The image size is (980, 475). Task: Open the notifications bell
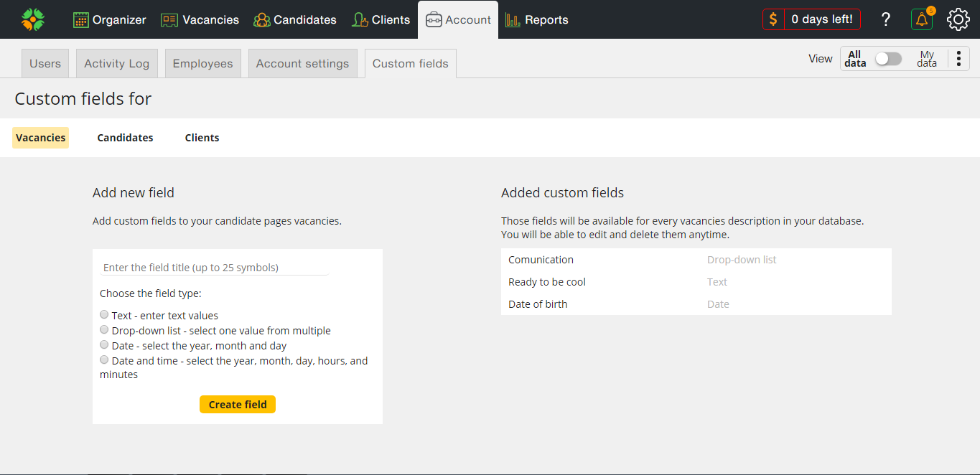coord(921,19)
